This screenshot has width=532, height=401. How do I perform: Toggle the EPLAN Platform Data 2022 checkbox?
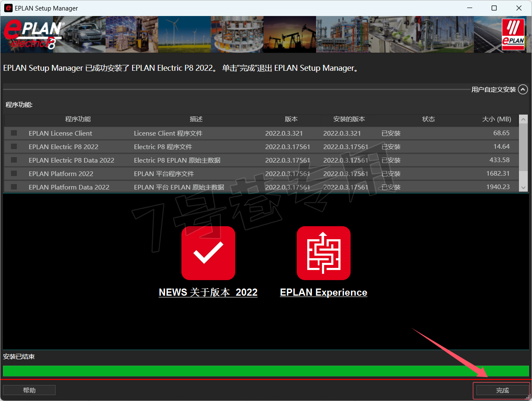pos(14,187)
